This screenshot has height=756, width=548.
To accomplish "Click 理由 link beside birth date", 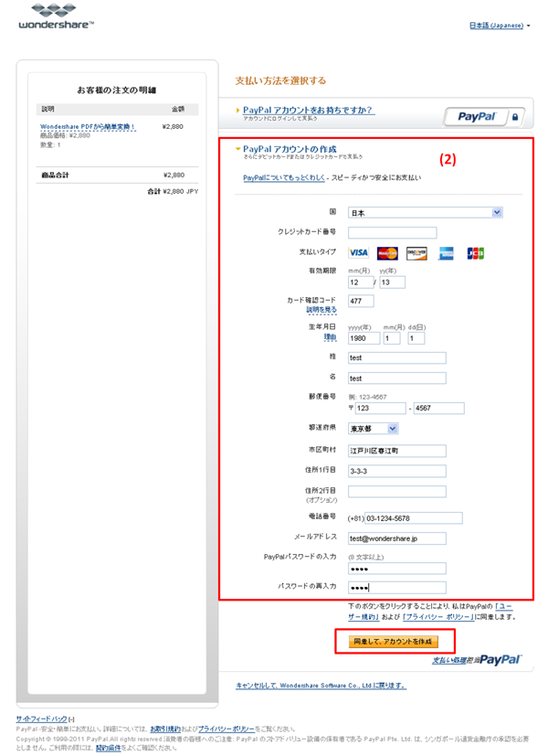I will (x=330, y=337).
